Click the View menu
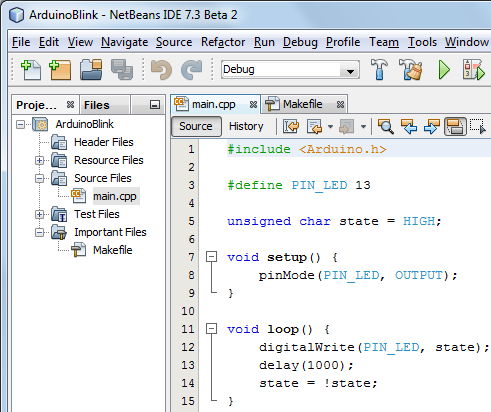 (x=80, y=42)
